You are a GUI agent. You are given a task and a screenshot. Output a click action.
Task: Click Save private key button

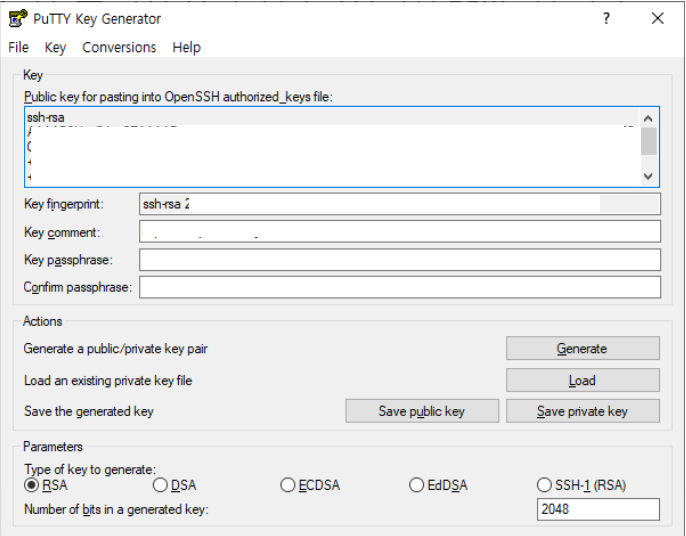pos(583,411)
